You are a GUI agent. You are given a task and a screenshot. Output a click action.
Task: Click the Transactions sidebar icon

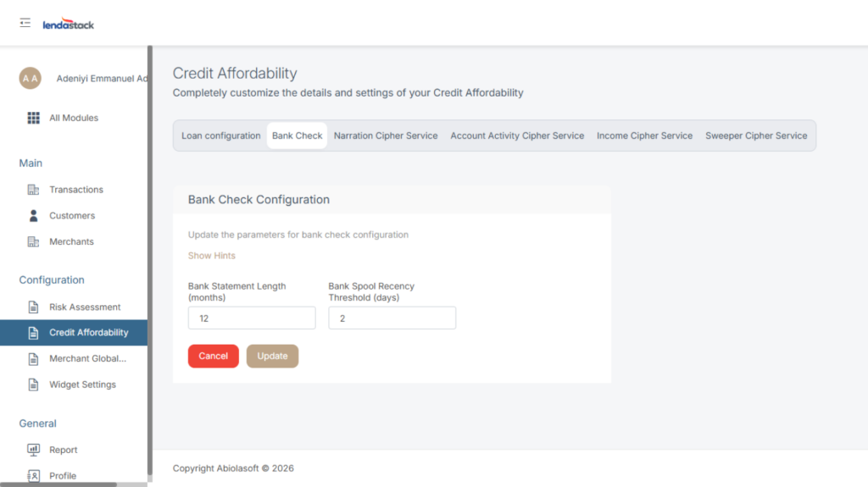[34, 190]
